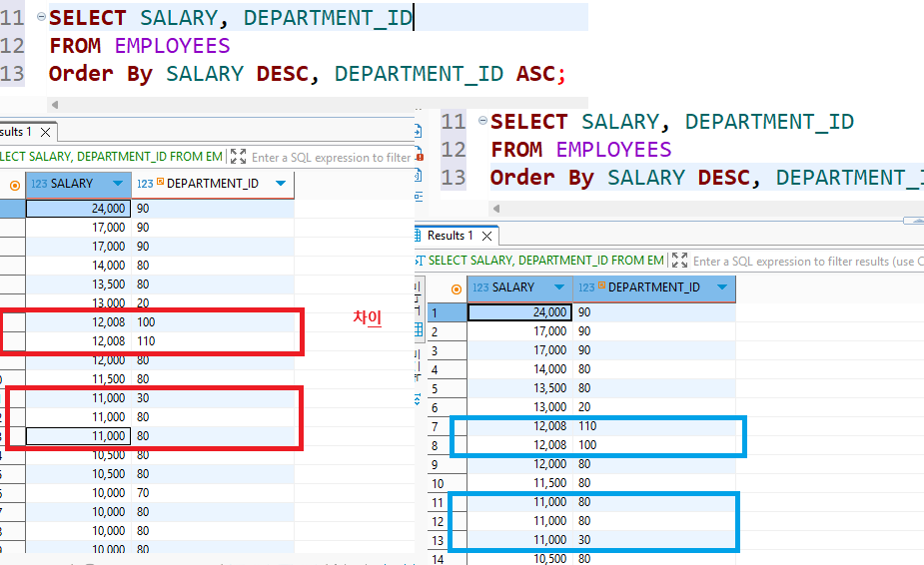The height and width of the screenshot is (565, 924).
Task: Click the 123 type icon beside right DEPARTMENT_ID header
Action: point(586,287)
